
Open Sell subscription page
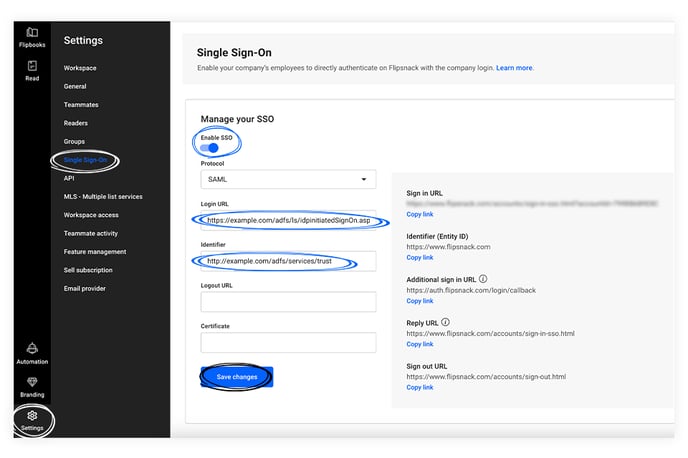[x=88, y=270]
